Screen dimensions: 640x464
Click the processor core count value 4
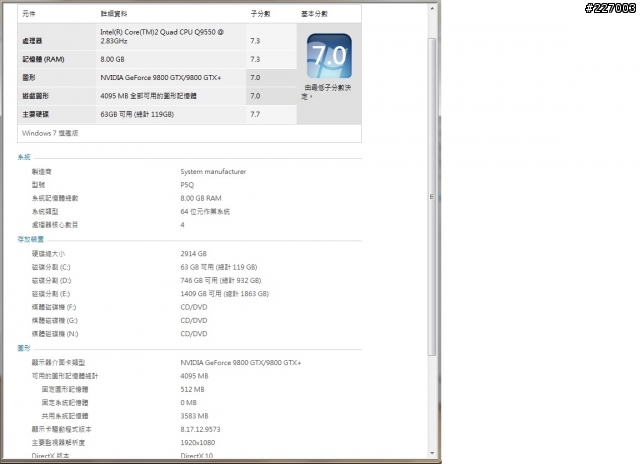(x=182, y=225)
